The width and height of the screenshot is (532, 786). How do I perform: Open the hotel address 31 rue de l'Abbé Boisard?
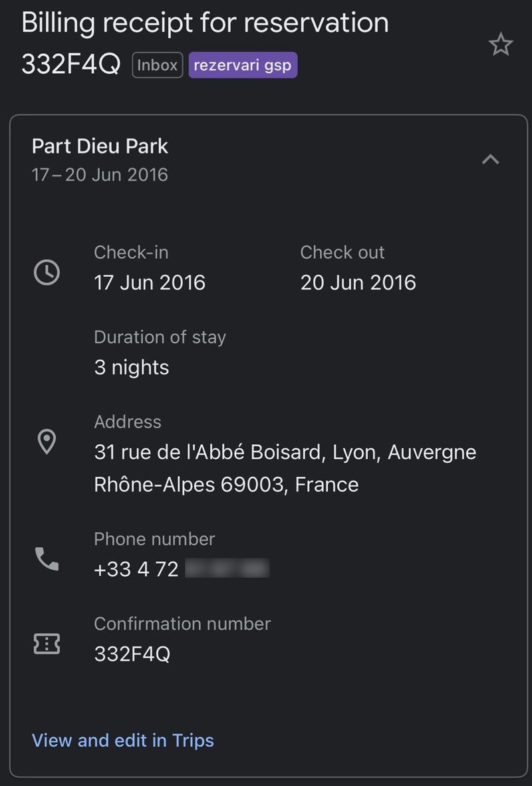[x=285, y=468]
